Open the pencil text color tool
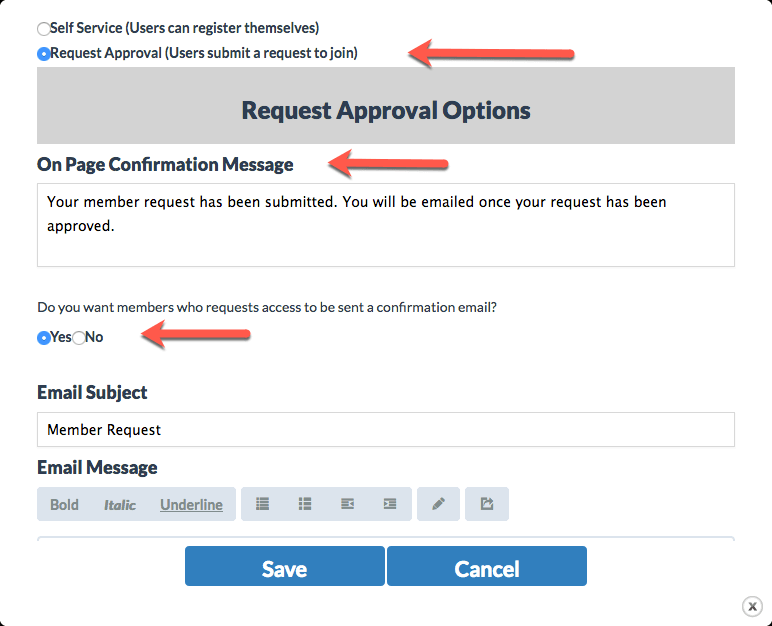 (438, 504)
